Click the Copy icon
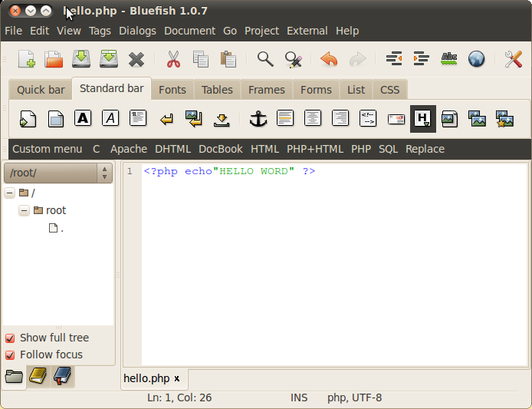 [201, 59]
